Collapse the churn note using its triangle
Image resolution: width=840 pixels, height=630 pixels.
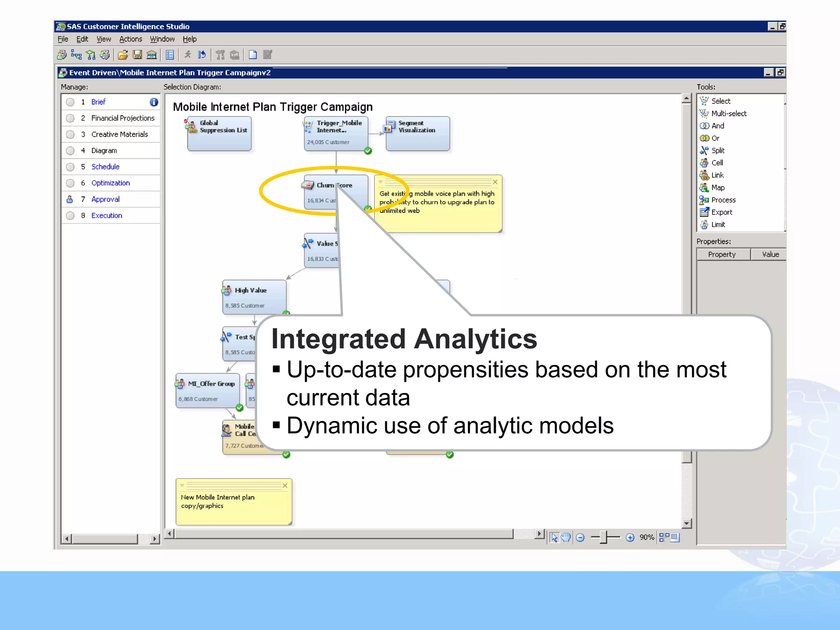tap(381, 182)
